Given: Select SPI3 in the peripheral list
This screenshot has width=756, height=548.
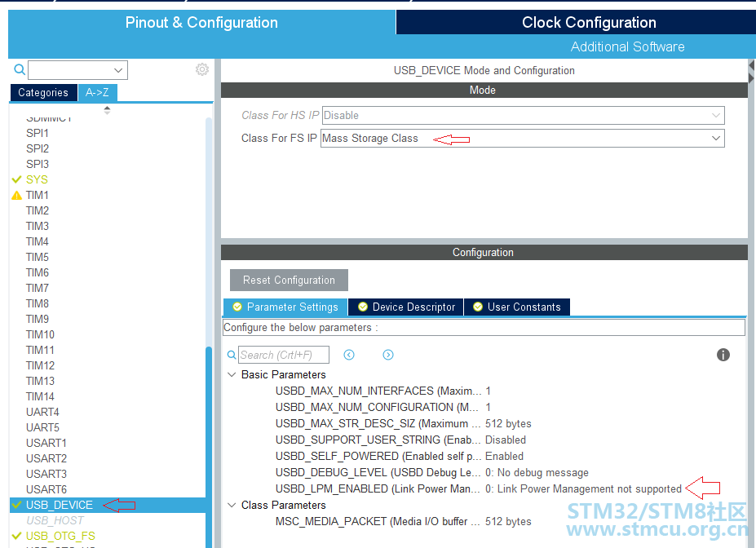Looking at the screenshot, I should point(38,164).
